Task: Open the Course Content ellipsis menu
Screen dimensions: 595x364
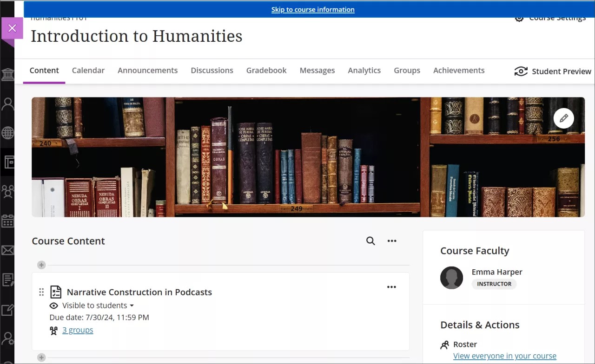Action: pyautogui.click(x=391, y=240)
